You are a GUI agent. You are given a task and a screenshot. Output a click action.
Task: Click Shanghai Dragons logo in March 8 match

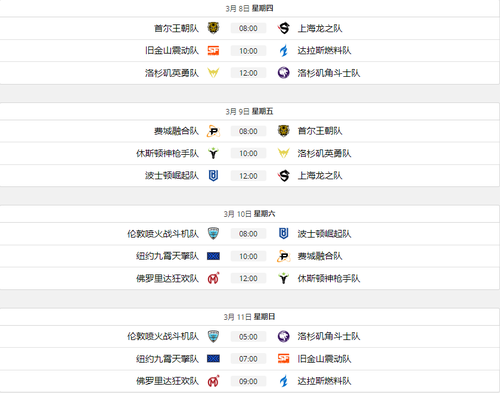[284, 28]
